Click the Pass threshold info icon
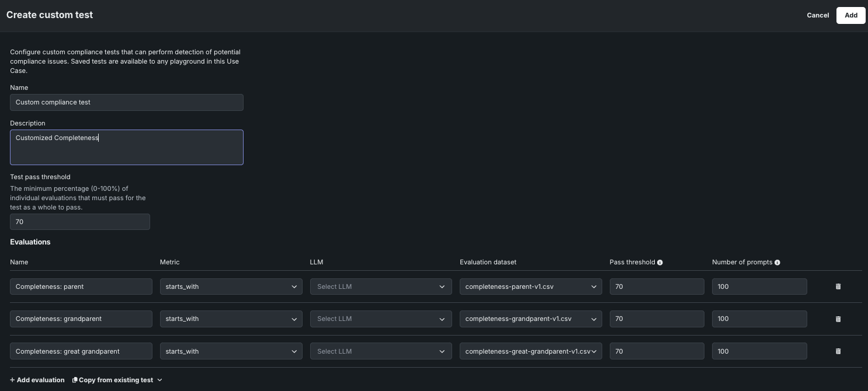868x391 pixels. [x=660, y=263]
